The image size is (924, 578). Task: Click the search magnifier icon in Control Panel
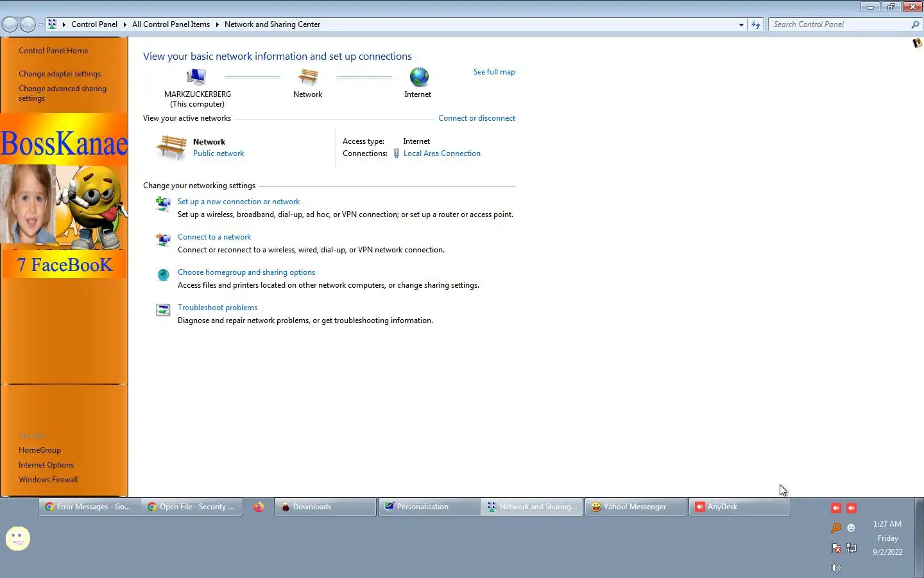pos(915,24)
